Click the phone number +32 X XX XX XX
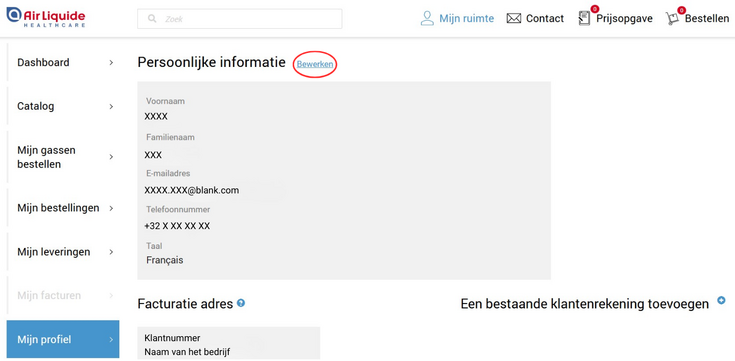 (x=177, y=226)
